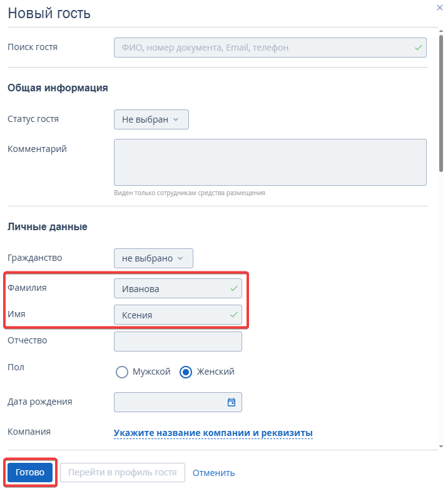Open Укажите название компании и реквизиты link
448x491 pixels.
(x=213, y=433)
